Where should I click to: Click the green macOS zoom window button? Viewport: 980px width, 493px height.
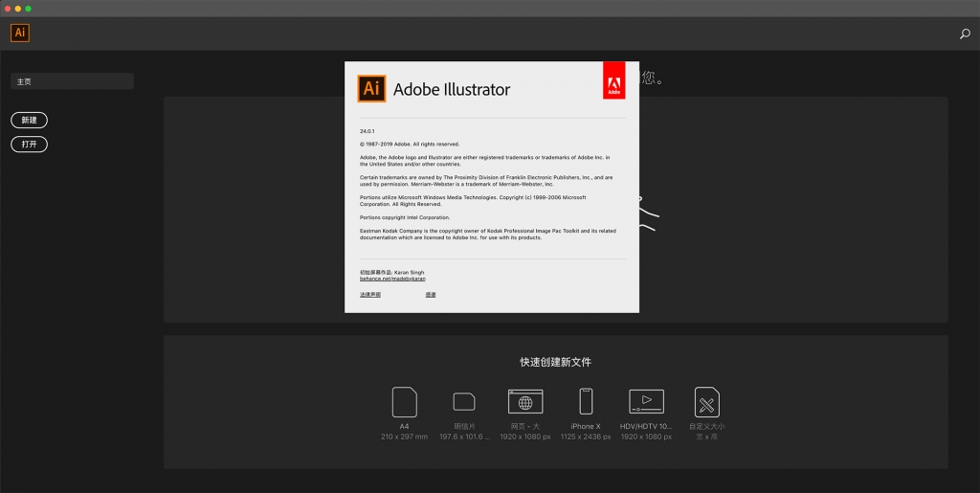(x=28, y=9)
